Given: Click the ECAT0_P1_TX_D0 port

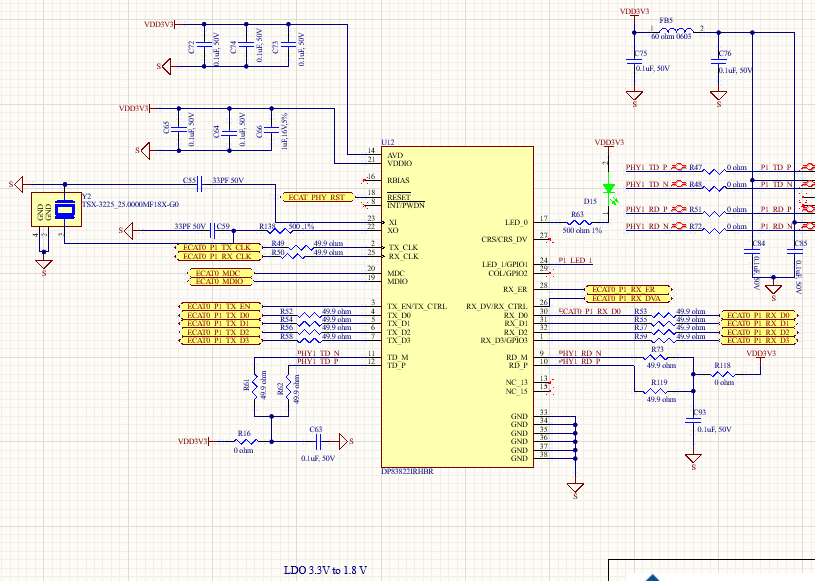Looking at the screenshot, I should [x=221, y=315].
